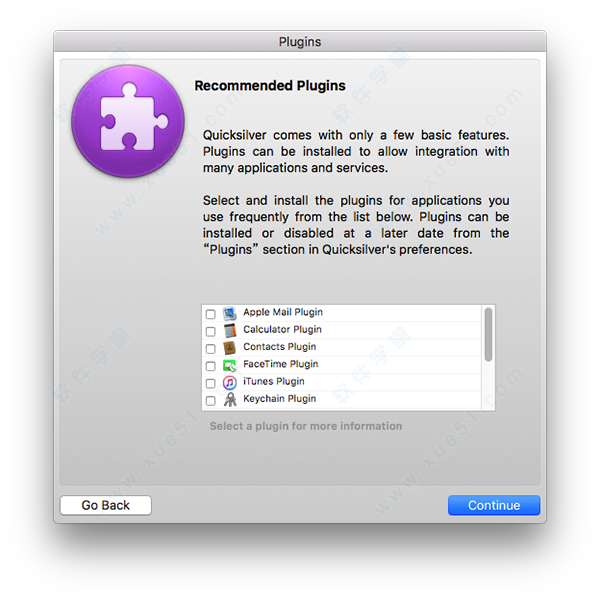Click the Apple Mail plugin icon

[230, 313]
